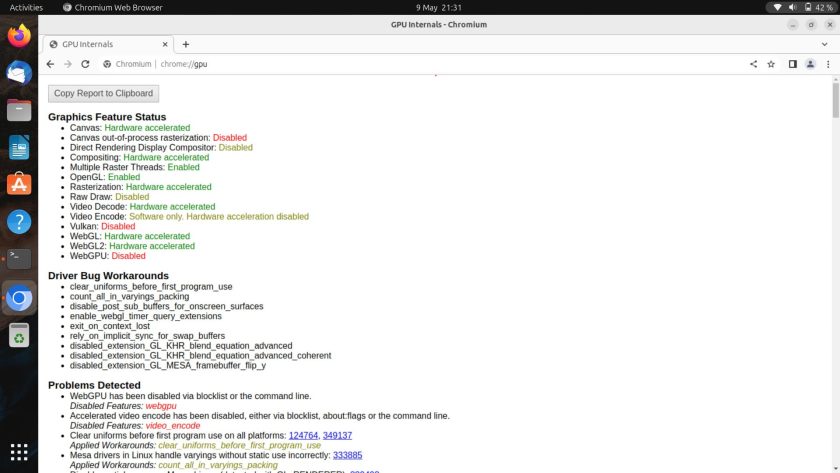Click 'enable_webgl_timer_query_extensions' entry

tap(146, 317)
